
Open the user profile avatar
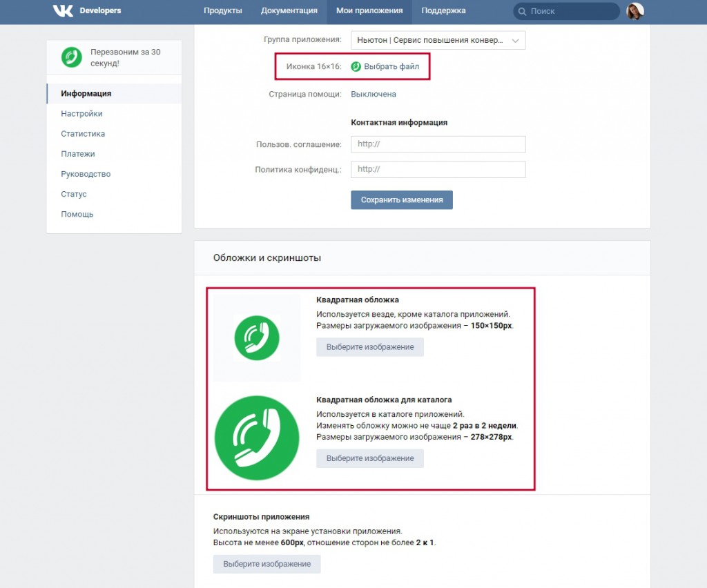635,11
